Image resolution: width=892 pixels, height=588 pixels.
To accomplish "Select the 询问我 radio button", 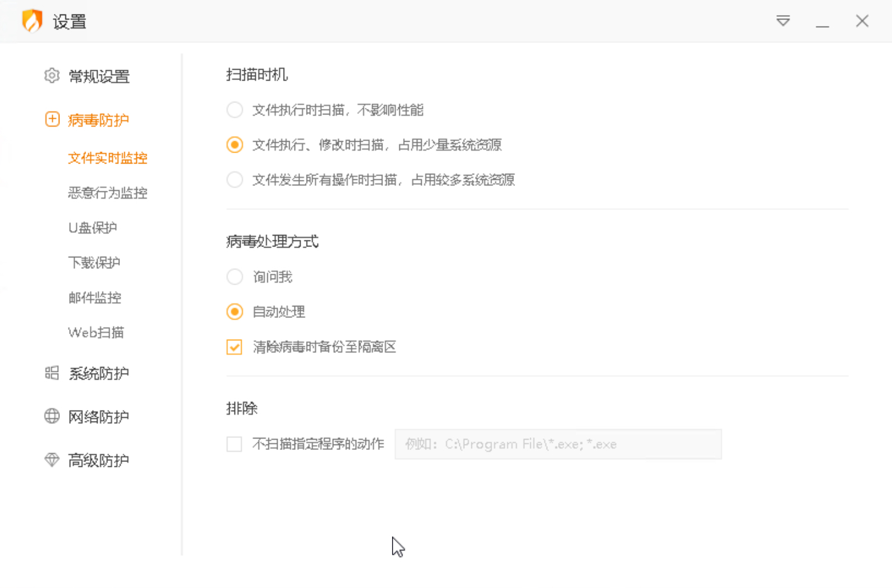I will (x=235, y=277).
